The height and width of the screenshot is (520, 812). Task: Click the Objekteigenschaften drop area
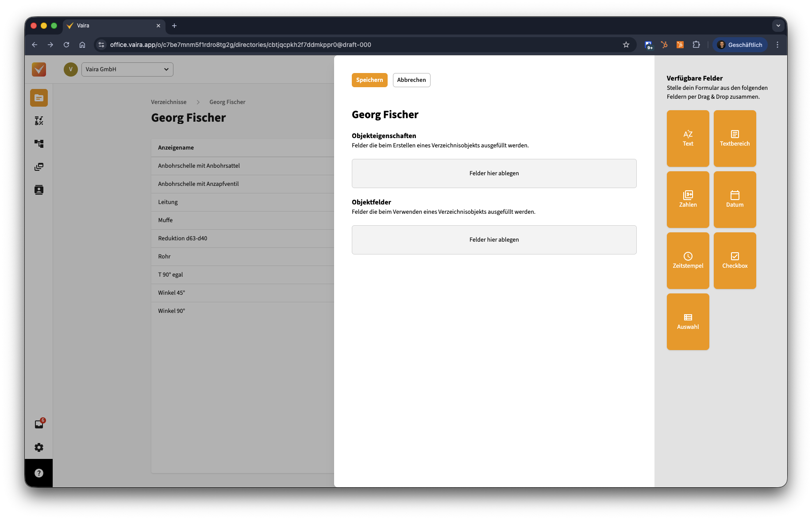[494, 173]
